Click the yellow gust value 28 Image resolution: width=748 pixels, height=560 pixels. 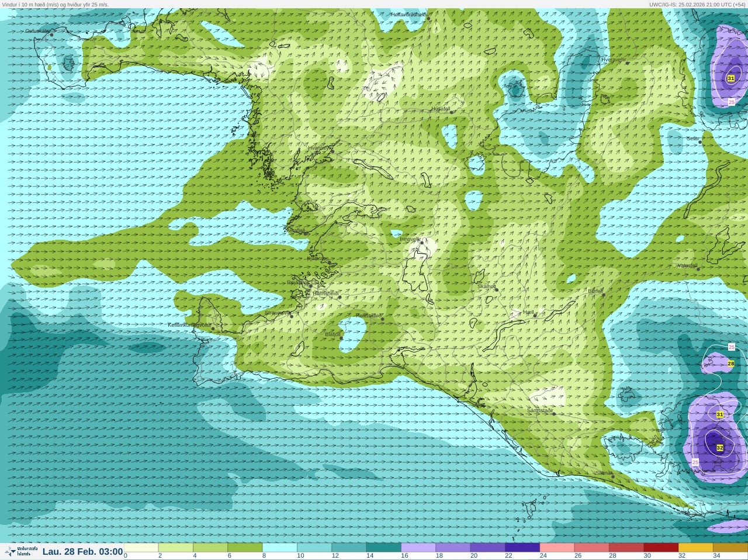(731, 364)
